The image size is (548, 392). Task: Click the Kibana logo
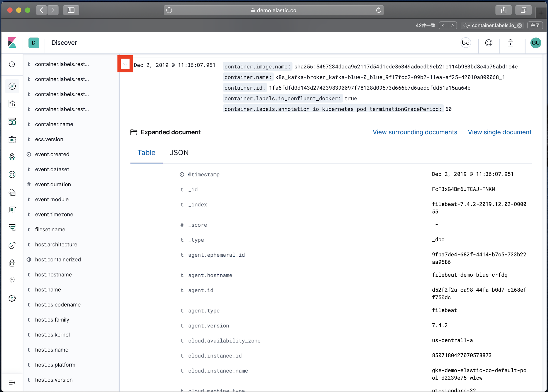(x=12, y=43)
